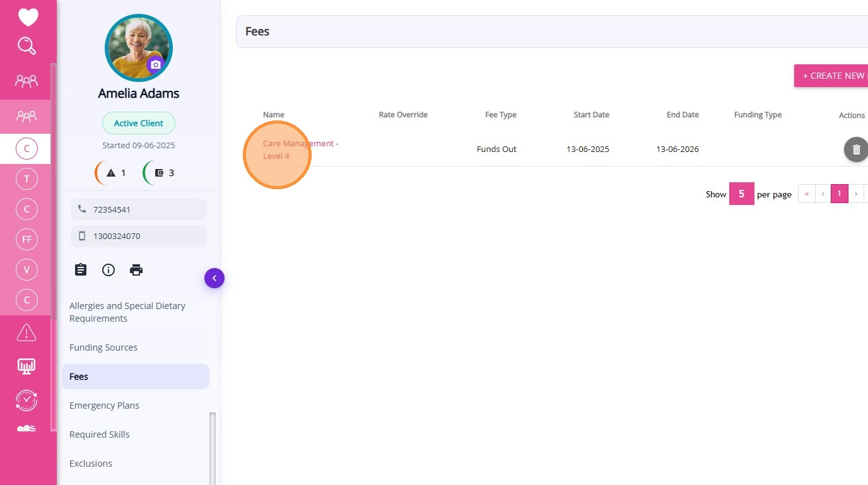Open the V circle sidebar item

[x=26, y=270]
